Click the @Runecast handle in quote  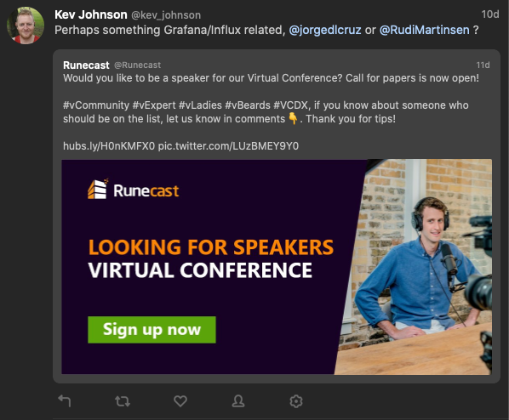click(x=137, y=65)
